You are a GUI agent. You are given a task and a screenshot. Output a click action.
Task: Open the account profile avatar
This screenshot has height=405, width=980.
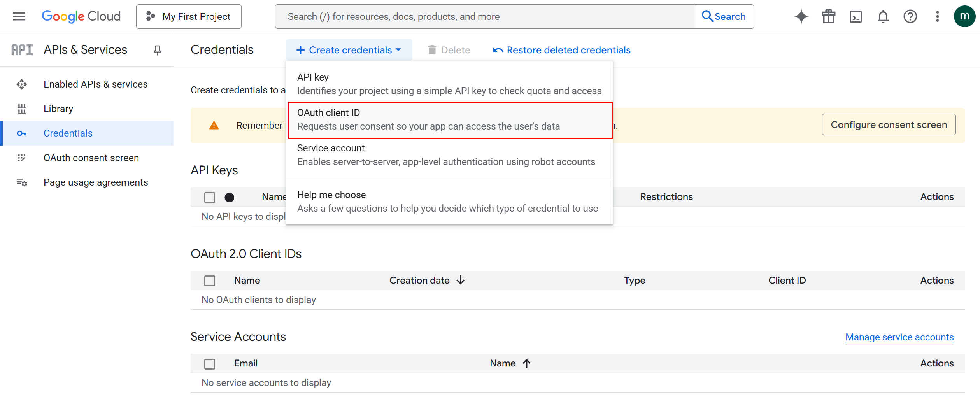click(x=964, y=16)
